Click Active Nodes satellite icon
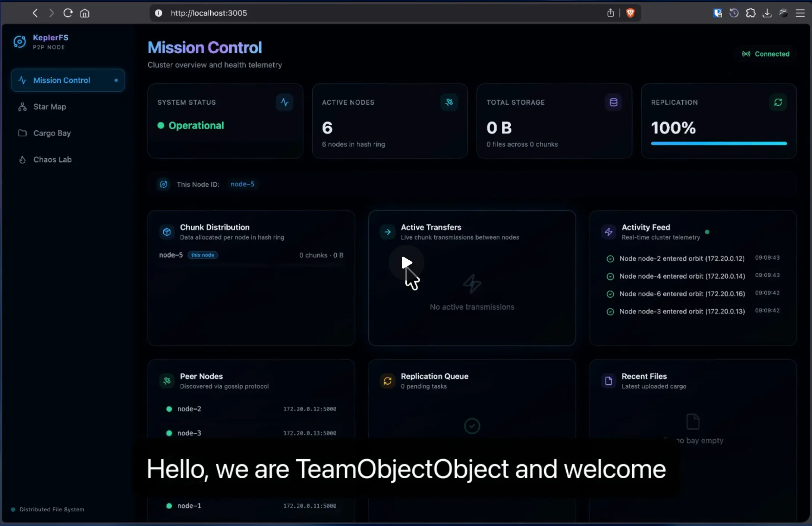This screenshot has width=812, height=526. click(449, 102)
